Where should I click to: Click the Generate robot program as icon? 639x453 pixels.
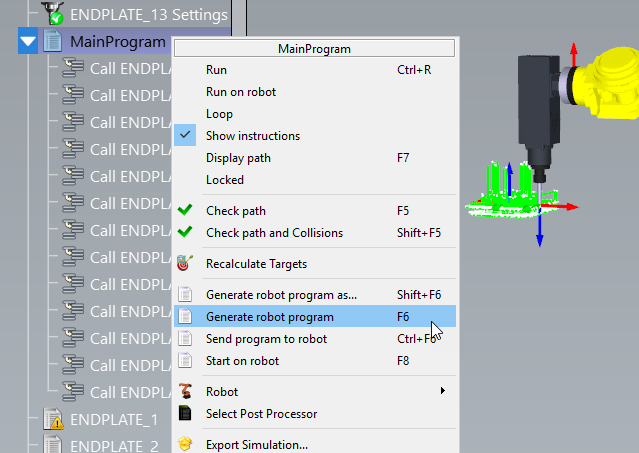[x=185, y=295]
